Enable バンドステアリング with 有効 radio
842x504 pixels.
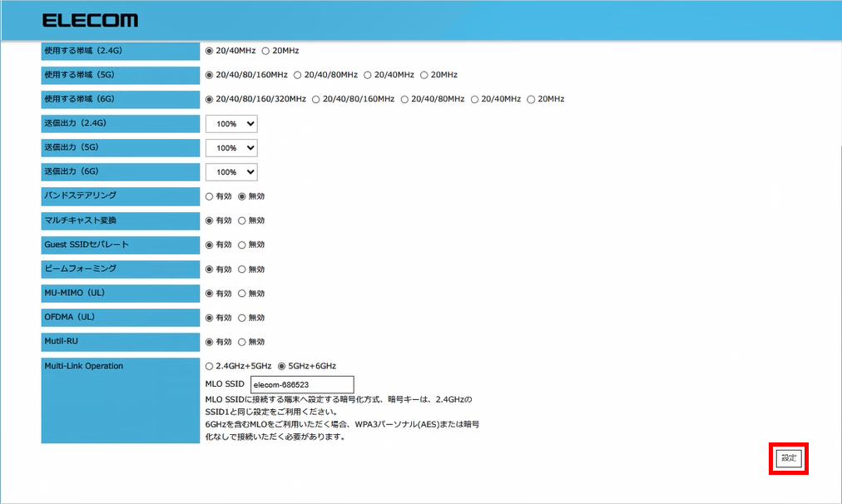pos(210,196)
